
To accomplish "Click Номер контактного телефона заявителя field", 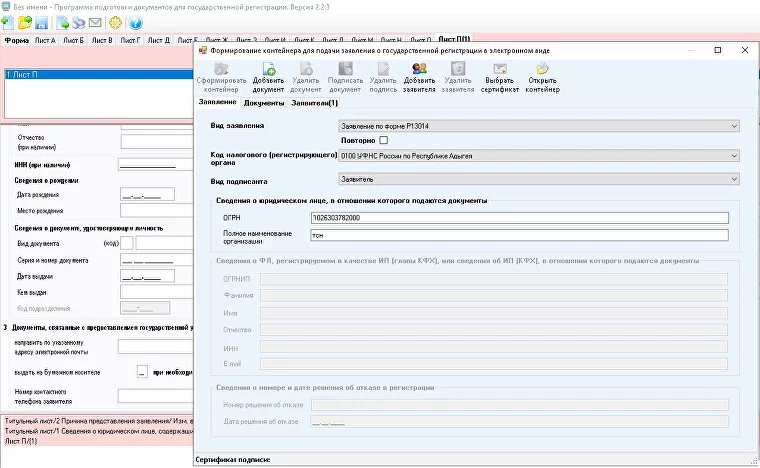I will click(156, 396).
